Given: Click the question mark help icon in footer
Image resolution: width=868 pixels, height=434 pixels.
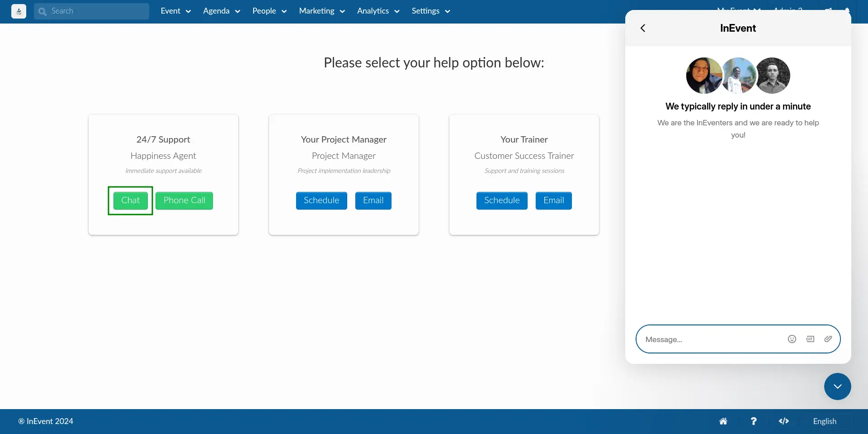Looking at the screenshot, I should point(754,421).
